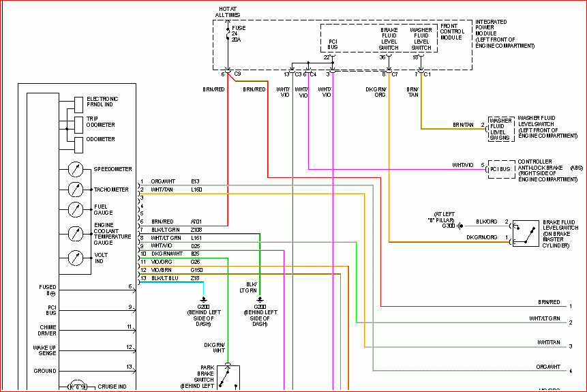Image resolution: width=587 pixels, height=392 pixels.
Task: Click 'DK GRN/WHT' label at pin 10
Action: 167,254
